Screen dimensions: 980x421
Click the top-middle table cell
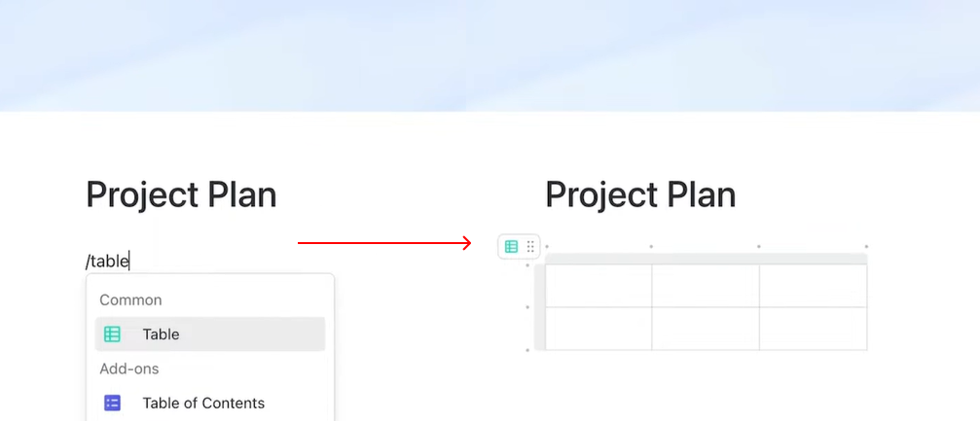[706, 286]
